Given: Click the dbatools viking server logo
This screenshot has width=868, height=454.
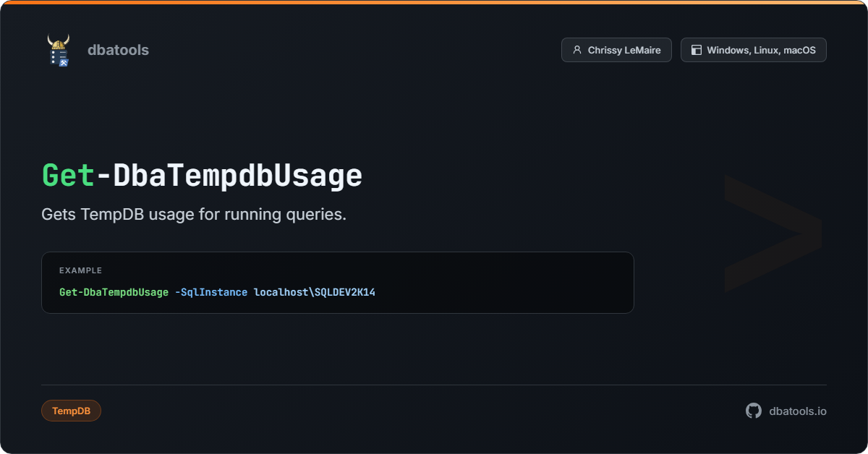Looking at the screenshot, I should click(58, 50).
